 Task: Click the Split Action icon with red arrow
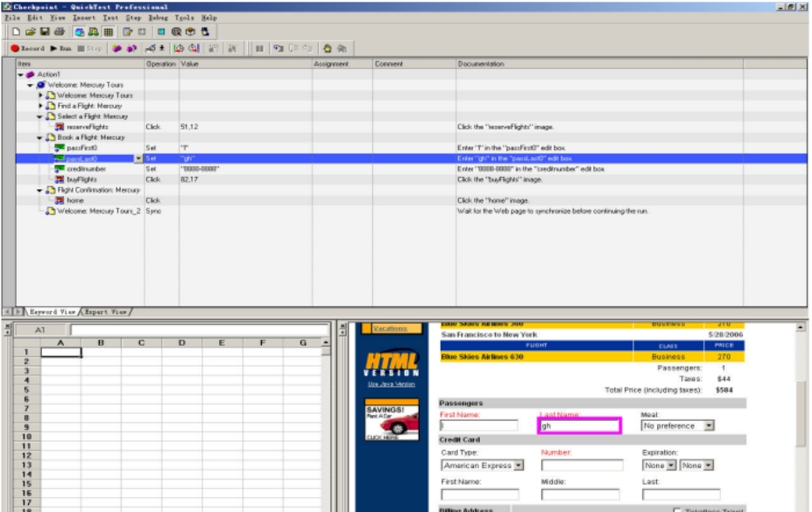179,49
